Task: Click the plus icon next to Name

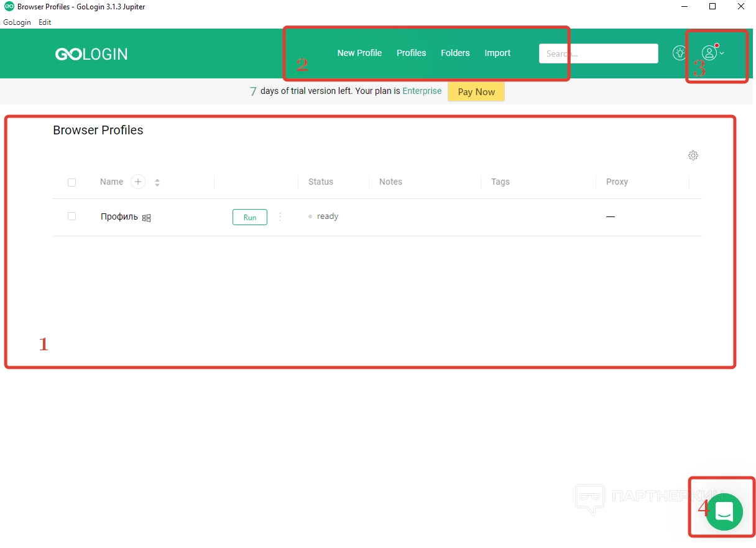Action: [138, 182]
